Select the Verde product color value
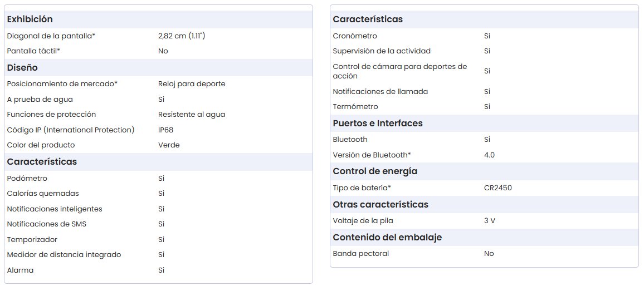The image size is (644, 286). coord(169,145)
